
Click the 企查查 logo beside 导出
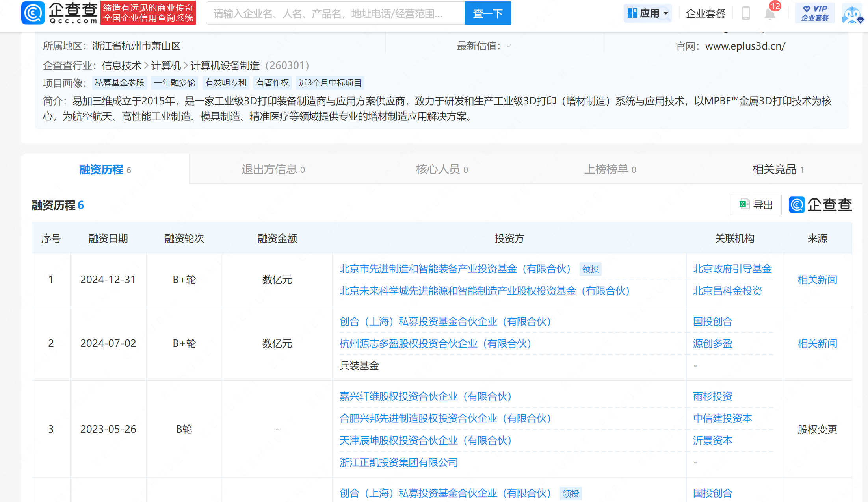pyautogui.click(x=820, y=205)
